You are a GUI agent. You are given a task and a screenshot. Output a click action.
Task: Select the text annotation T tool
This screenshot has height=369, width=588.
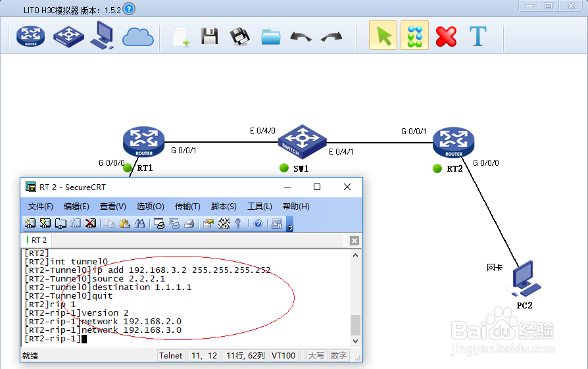tap(478, 36)
